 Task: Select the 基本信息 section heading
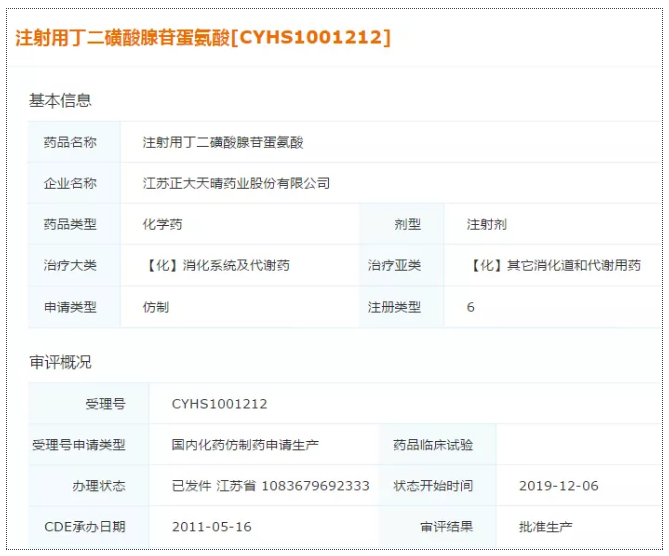[x=60, y=100]
